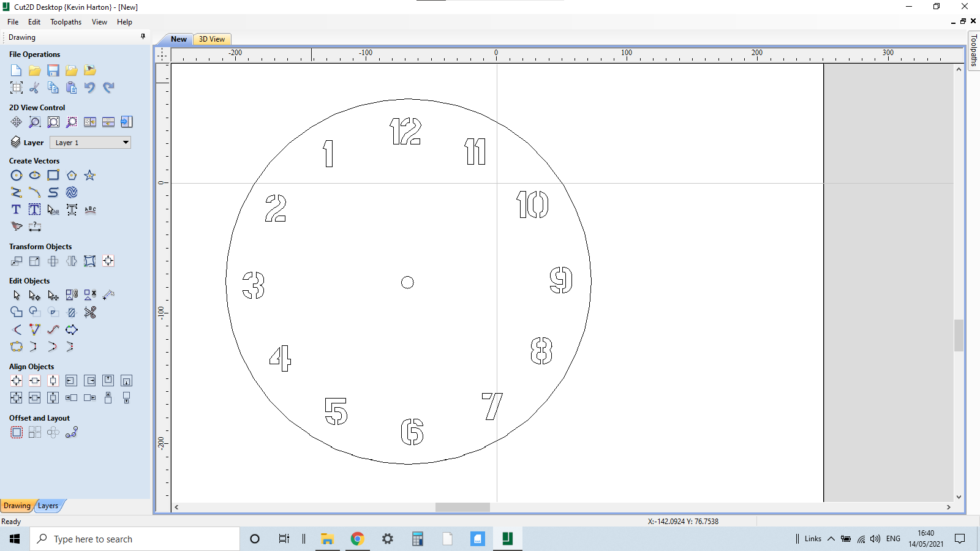Viewport: 980px width, 551px height.
Task: Open the Toolpaths menu
Action: [x=66, y=22]
